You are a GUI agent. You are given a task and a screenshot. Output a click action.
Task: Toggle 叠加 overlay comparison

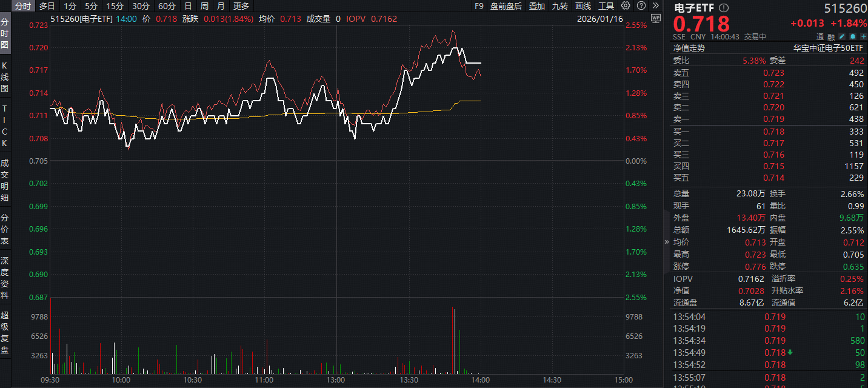[x=536, y=6]
